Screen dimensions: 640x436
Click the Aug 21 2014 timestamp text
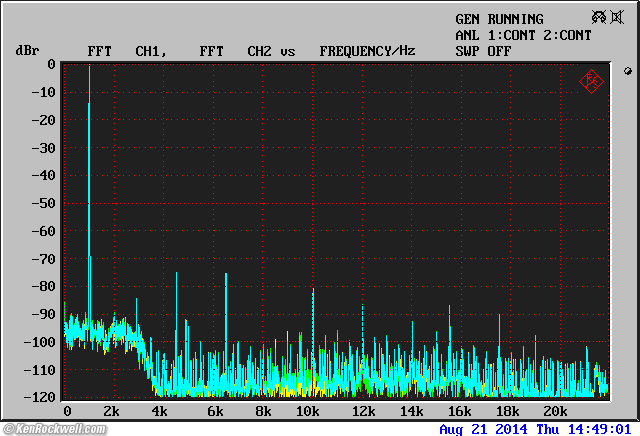point(536,429)
